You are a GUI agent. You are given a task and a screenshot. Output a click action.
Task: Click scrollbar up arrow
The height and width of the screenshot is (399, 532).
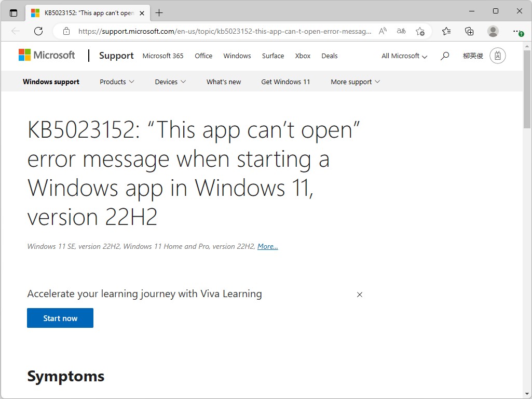click(x=527, y=46)
